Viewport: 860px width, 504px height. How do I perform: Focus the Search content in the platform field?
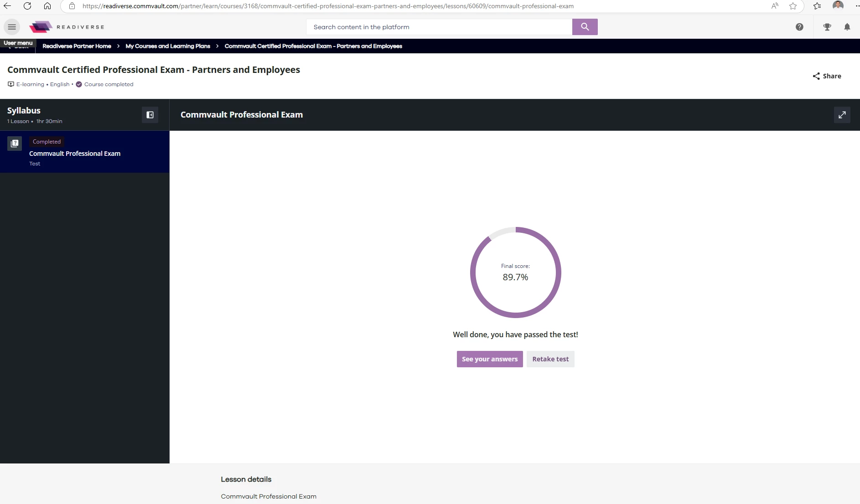click(439, 27)
